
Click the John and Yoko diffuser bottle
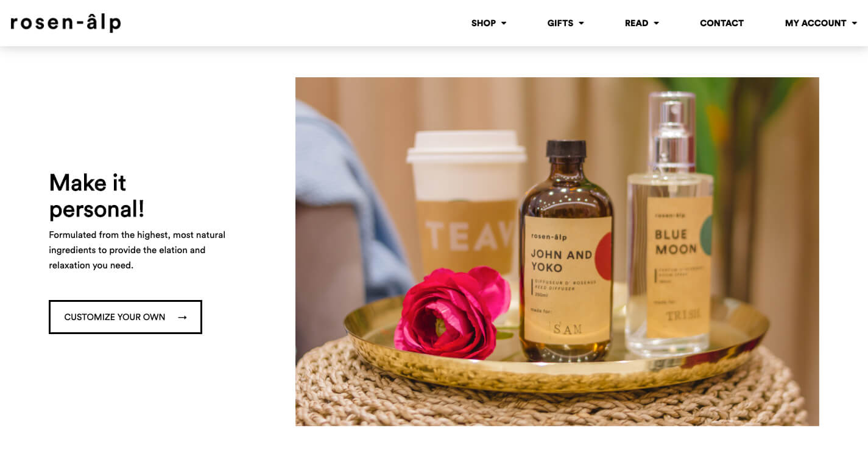click(x=565, y=251)
